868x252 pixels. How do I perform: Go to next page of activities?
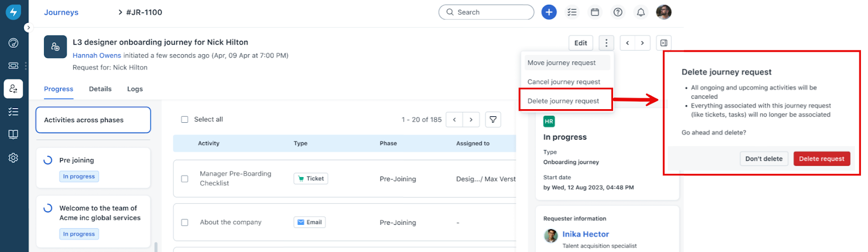[x=471, y=119]
